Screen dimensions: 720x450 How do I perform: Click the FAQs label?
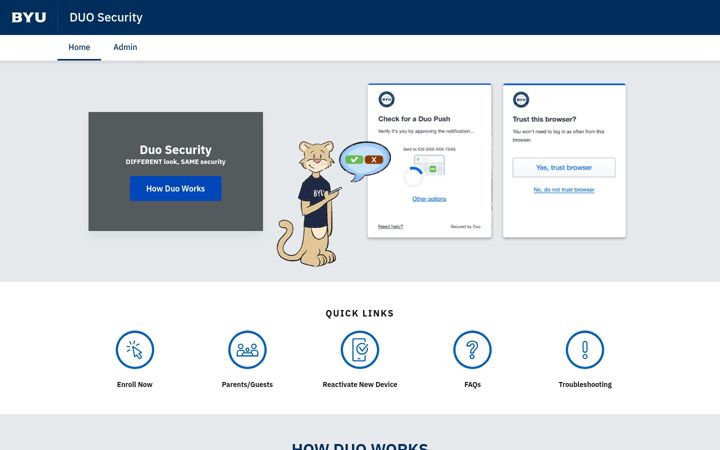[x=472, y=384]
